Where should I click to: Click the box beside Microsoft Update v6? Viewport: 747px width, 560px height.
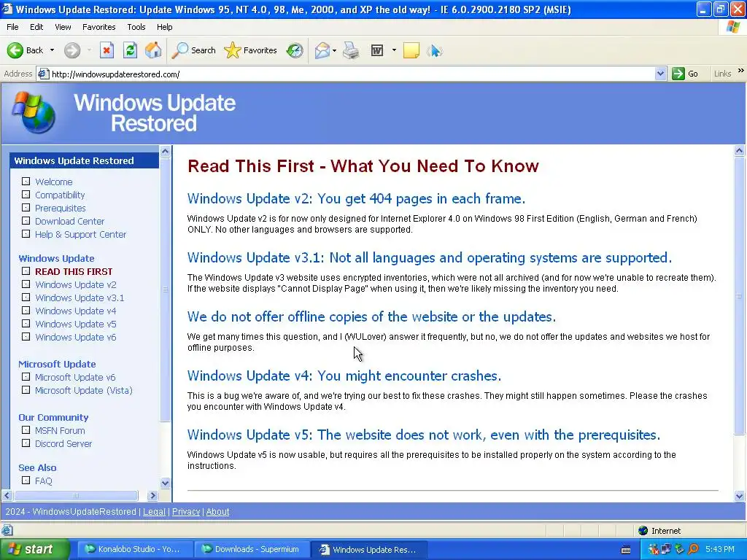click(26, 377)
